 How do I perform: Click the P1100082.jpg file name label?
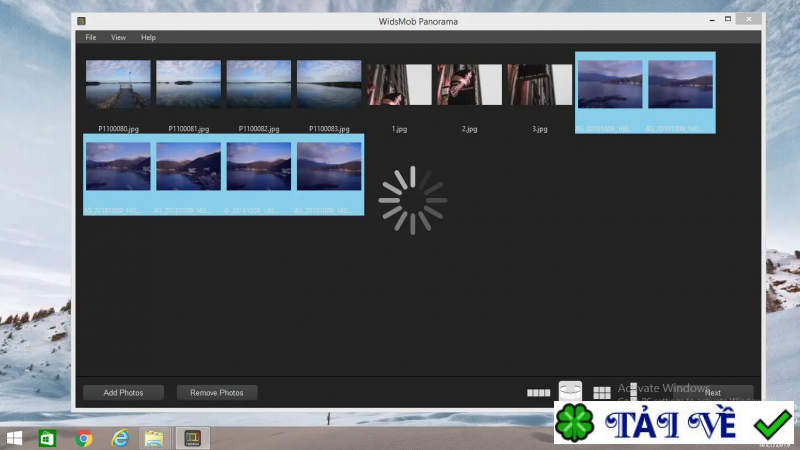[x=259, y=129]
